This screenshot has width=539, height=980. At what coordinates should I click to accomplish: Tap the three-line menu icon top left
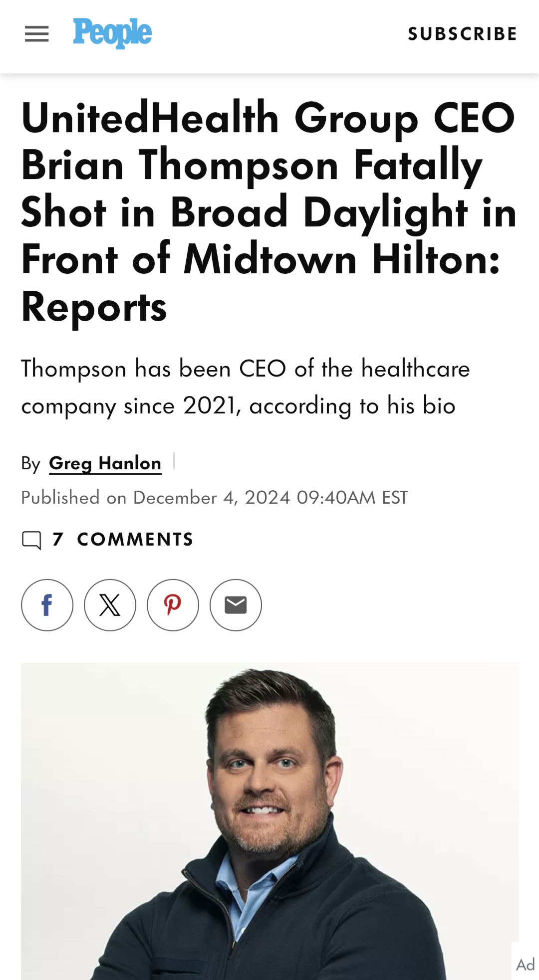tap(36, 34)
